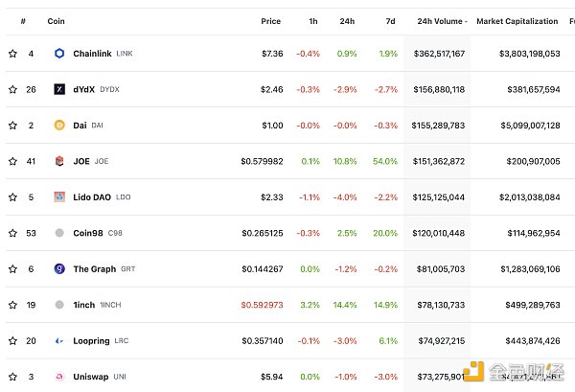The width and height of the screenshot is (575, 392).
Task: Click the Lido DAO logo icon
Action: [59, 196]
